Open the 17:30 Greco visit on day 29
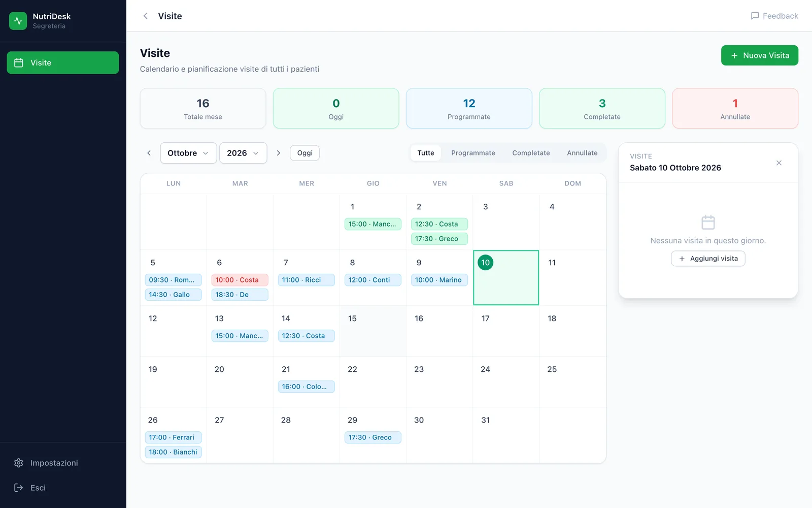The height and width of the screenshot is (508, 812). pyautogui.click(x=373, y=437)
